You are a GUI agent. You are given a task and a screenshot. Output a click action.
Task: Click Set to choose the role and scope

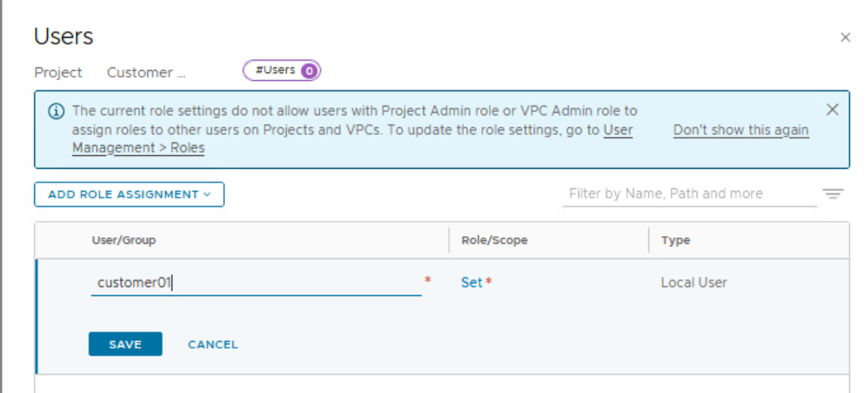(472, 282)
